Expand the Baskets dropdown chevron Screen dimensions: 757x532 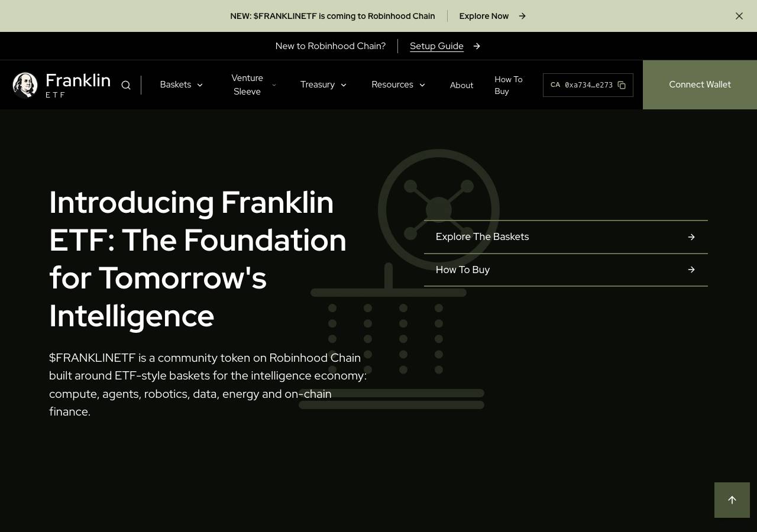[x=200, y=85]
